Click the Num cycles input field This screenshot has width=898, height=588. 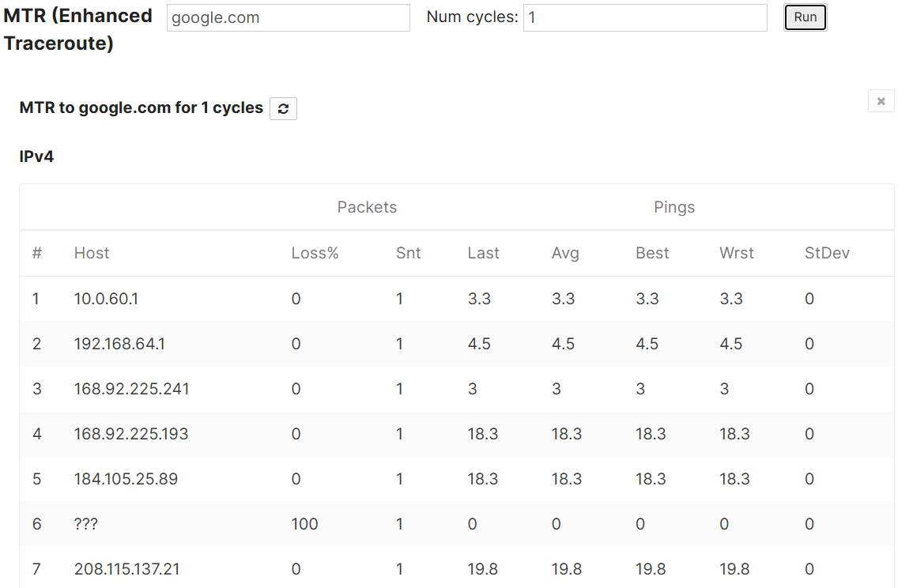pyautogui.click(x=645, y=17)
